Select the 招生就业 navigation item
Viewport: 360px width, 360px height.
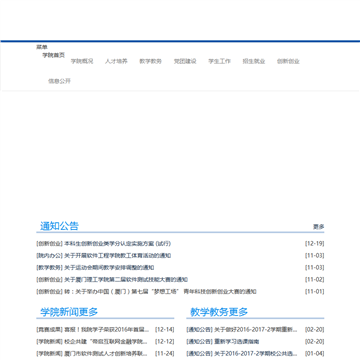pos(254,61)
